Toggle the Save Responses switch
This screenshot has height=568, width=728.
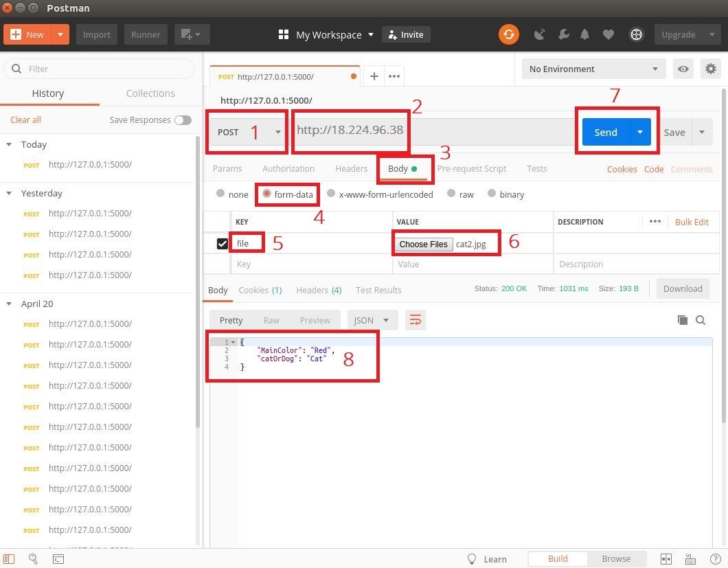[x=183, y=120]
